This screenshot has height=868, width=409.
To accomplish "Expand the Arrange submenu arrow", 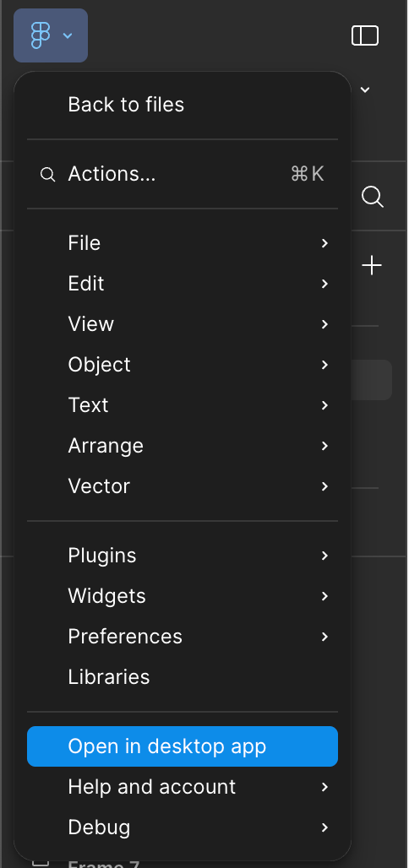I will (x=324, y=446).
